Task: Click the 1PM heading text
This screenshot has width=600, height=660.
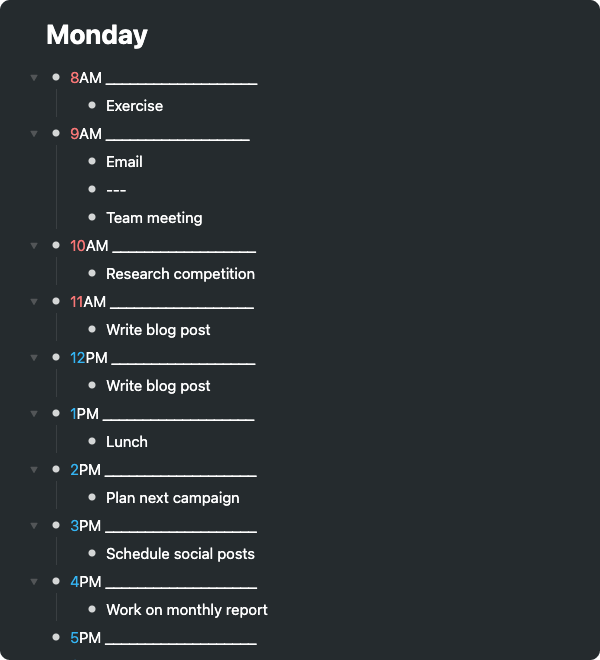Action: [85, 414]
